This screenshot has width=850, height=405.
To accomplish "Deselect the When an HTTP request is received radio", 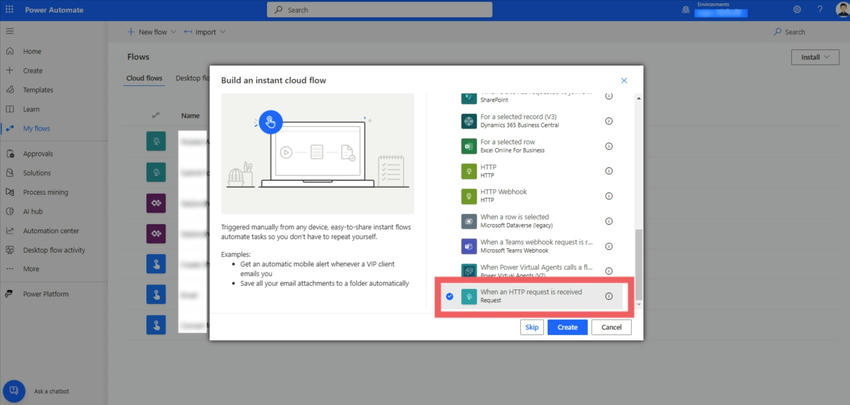I will pos(449,296).
